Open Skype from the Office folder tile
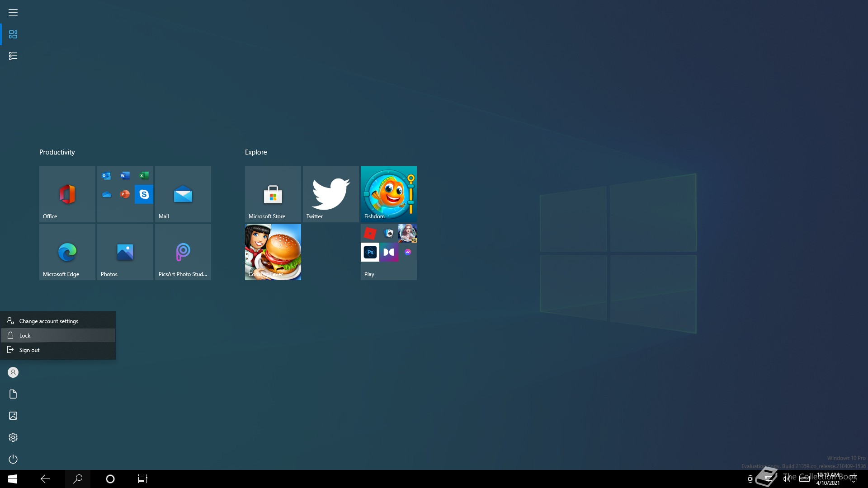Viewport: 868px width, 488px height. coord(144,194)
